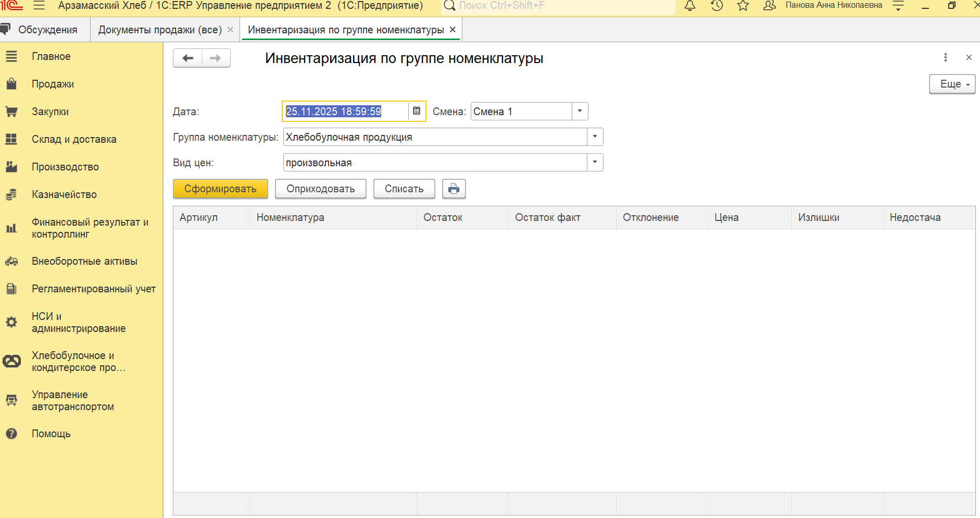Sort by the Остаток факт column header
Viewport: 980px width, 518px height.
point(562,217)
